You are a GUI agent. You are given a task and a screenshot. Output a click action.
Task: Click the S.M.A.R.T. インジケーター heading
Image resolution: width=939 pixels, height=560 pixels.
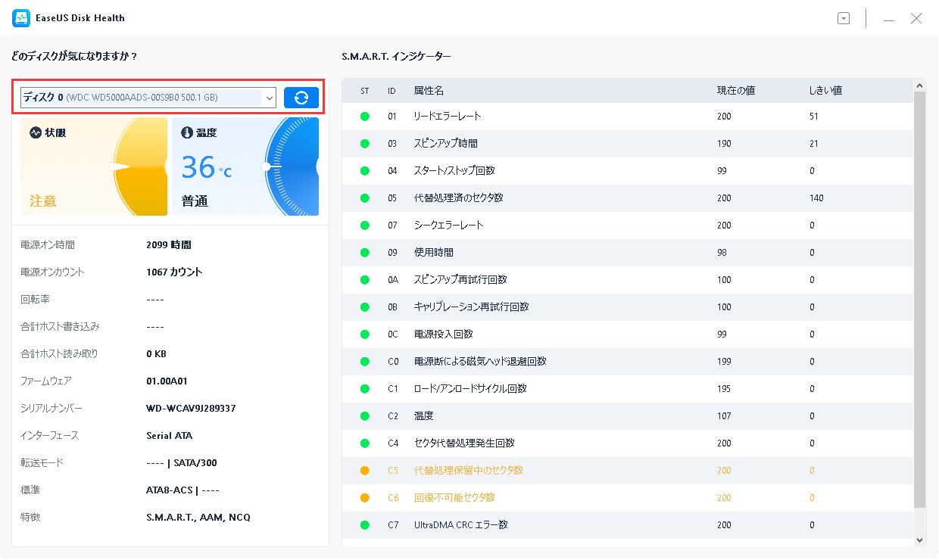[x=396, y=57]
